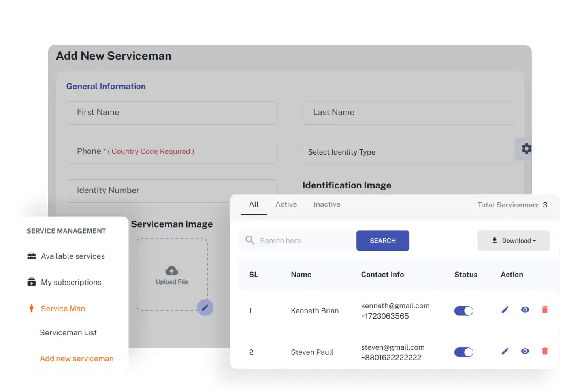Image resolution: width=580 pixels, height=392 pixels.
Task: Click the Contact Info column header
Action: (382, 275)
